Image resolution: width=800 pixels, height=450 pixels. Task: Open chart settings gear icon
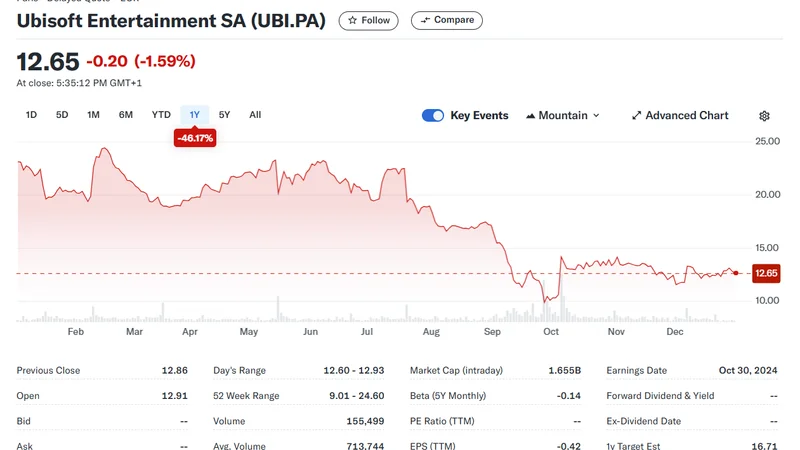(x=764, y=116)
